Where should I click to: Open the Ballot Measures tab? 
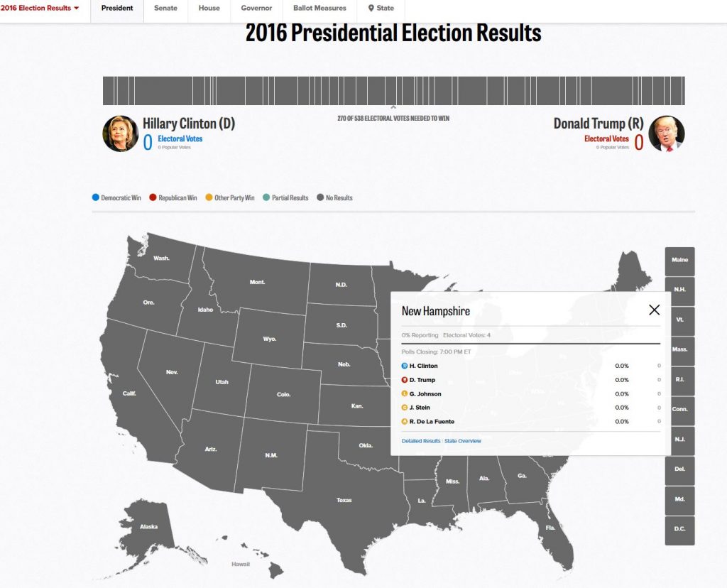319,9
